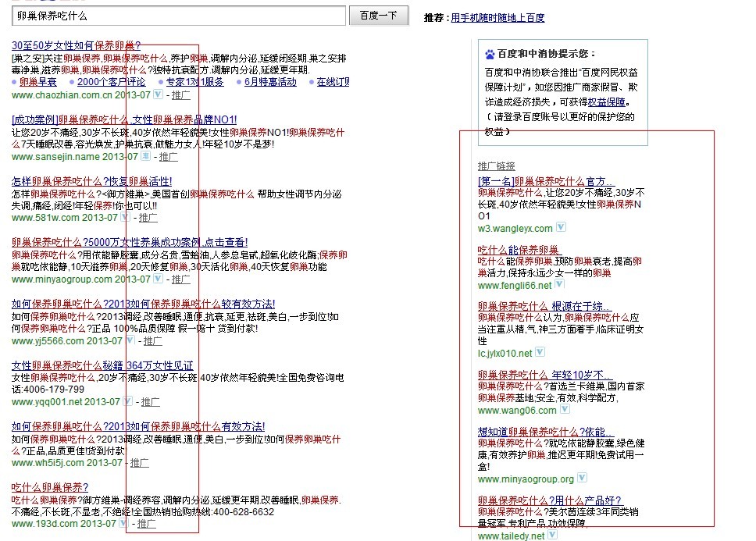Open the 权益保障 link in the notice

coord(607,102)
